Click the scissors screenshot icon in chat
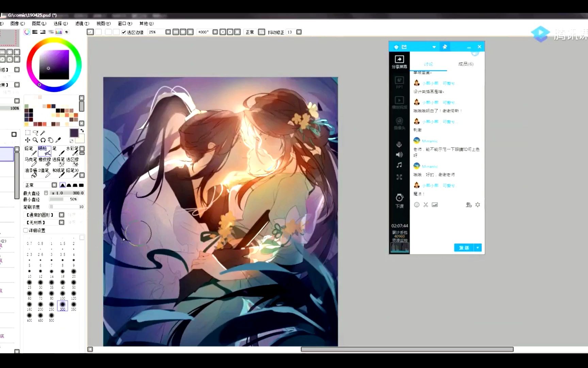Image resolution: width=588 pixels, height=368 pixels. pos(426,205)
